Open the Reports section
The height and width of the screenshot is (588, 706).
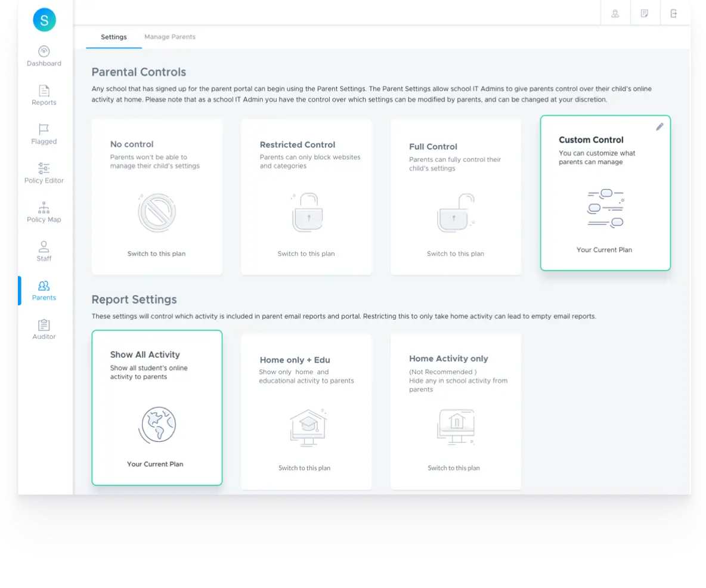tap(44, 97)
